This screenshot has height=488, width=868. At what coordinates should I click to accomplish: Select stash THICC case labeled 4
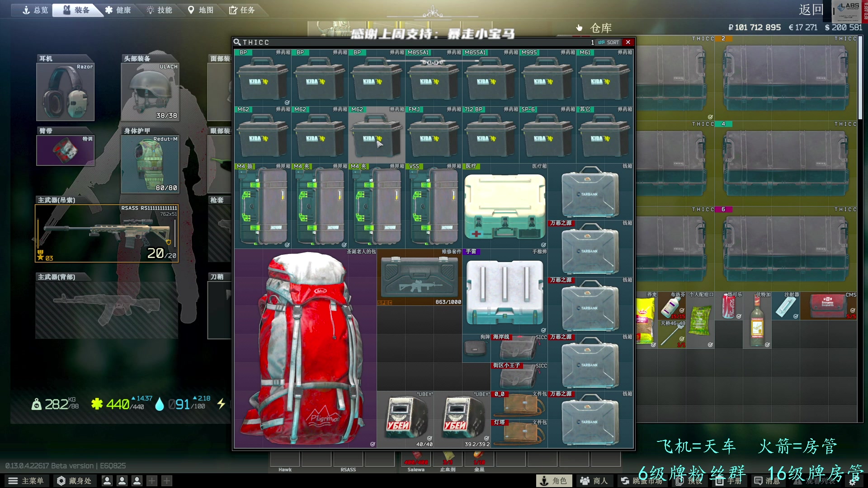coord(786,164)
